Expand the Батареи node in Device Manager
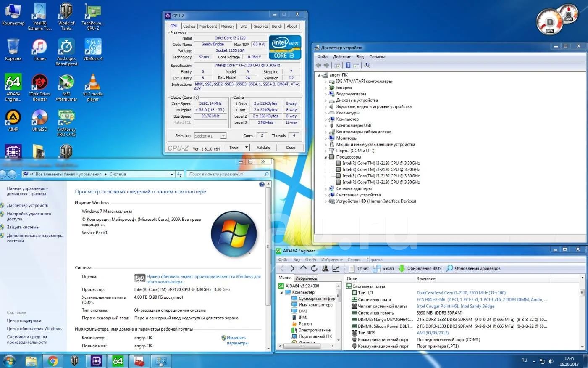The height and width of the screenshot is (368, 588). point(325,88)
